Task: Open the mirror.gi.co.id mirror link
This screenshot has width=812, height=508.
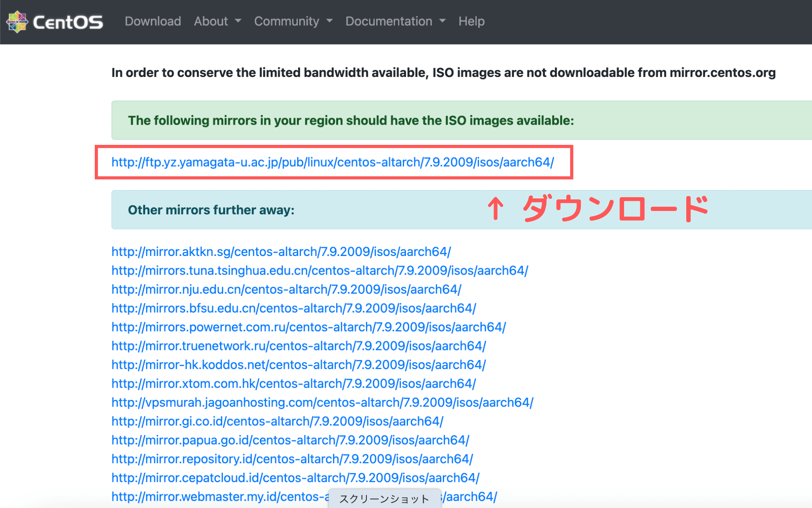Action: pos(277,421)
